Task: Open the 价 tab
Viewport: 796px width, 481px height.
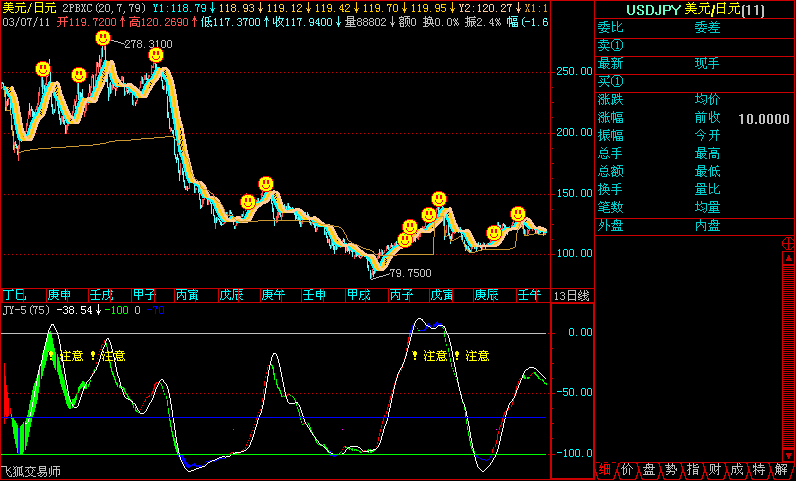Action: [627, 470]
